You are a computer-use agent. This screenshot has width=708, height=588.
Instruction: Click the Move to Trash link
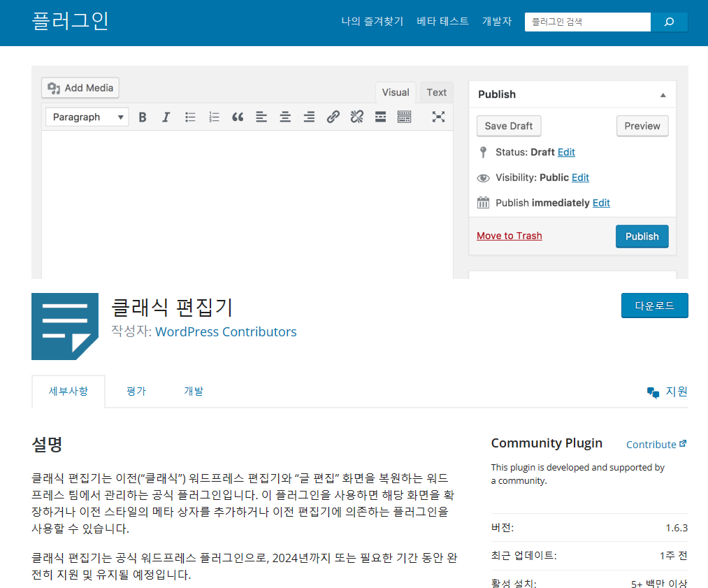point(510,236)
